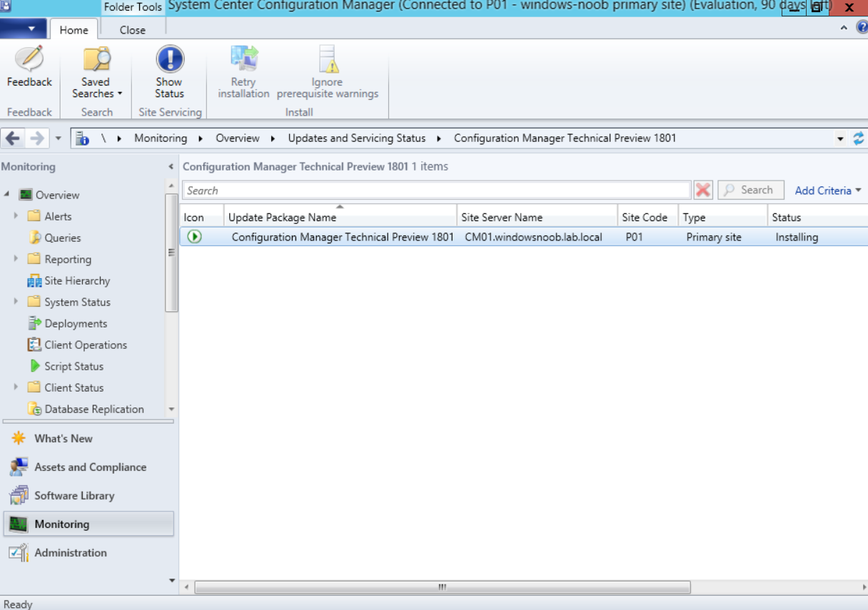
Task: Open the Deployments node
Action: pyautogui.click(x=67, y=323)
